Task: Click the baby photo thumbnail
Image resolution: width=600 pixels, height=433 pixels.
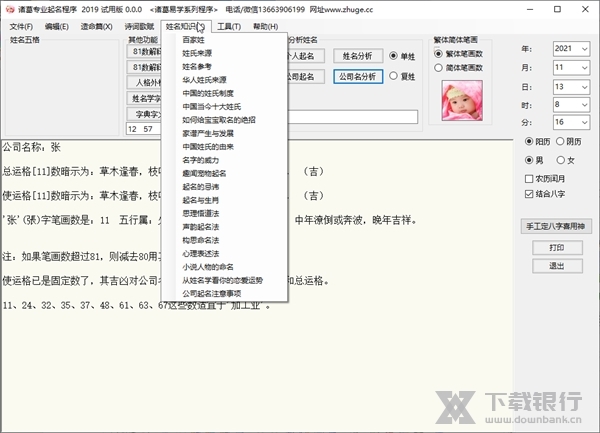Action: click(462, 100)
